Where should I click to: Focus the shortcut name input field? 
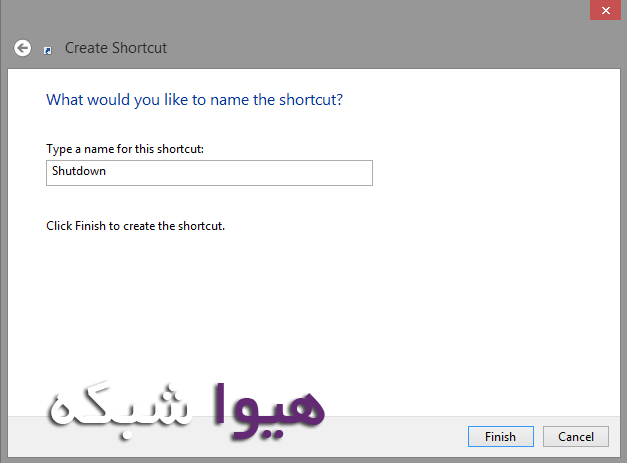click(209, 172)
